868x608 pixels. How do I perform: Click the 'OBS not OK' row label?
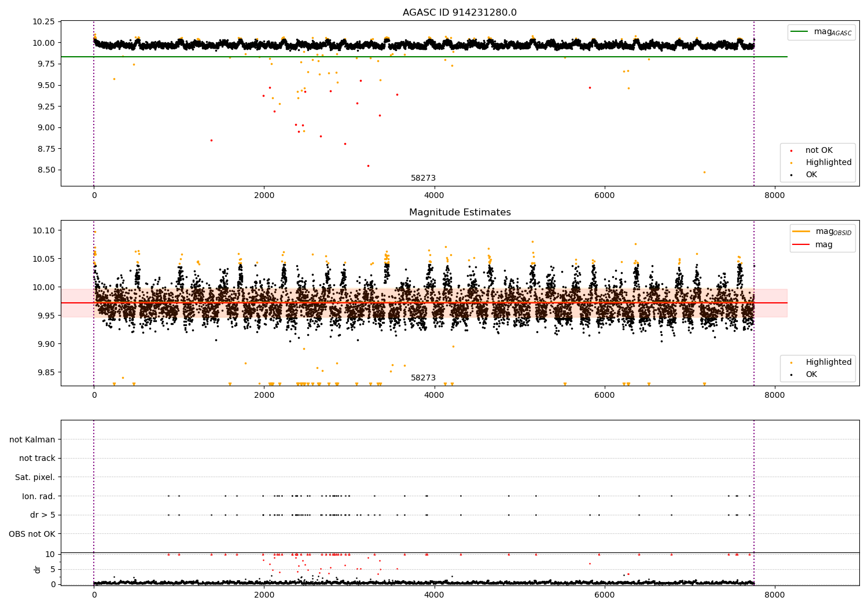(32, 534)
